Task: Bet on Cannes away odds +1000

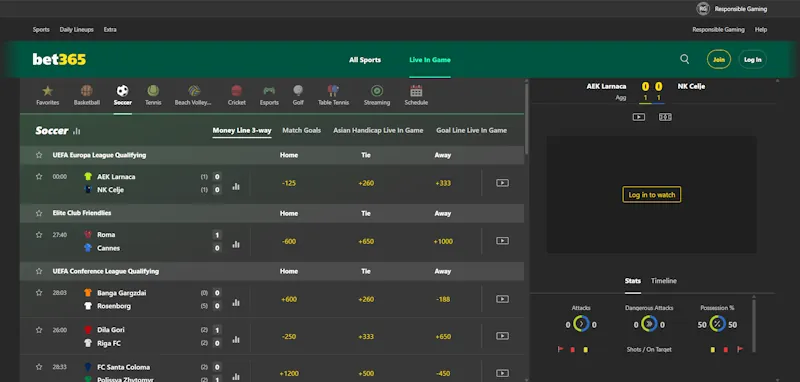Action: pos(443,241)
